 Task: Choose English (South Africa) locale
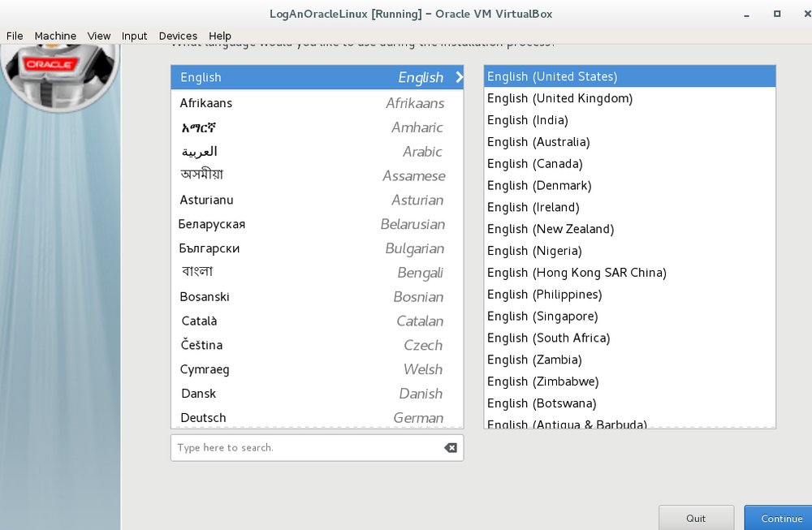click(x=630, y=338)
